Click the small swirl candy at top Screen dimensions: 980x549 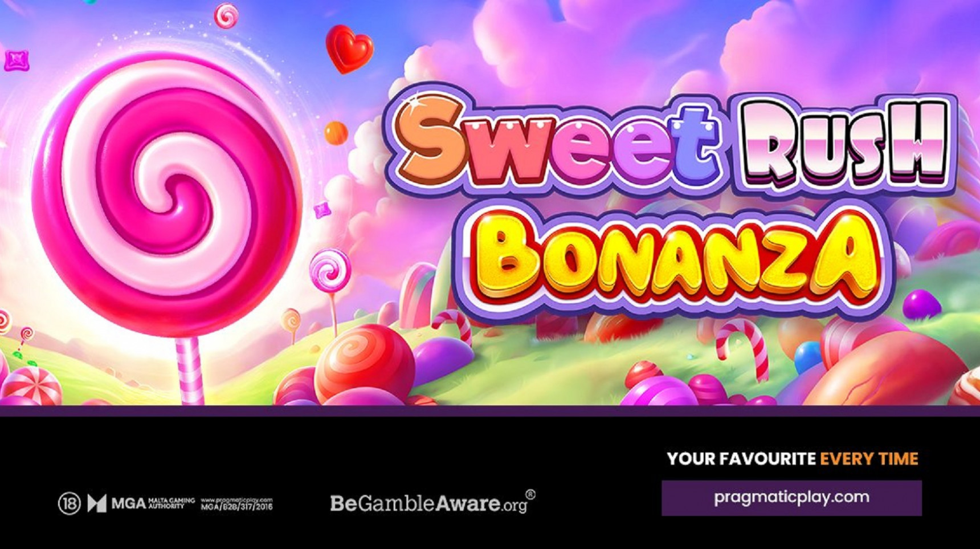[x=226, y=15]
